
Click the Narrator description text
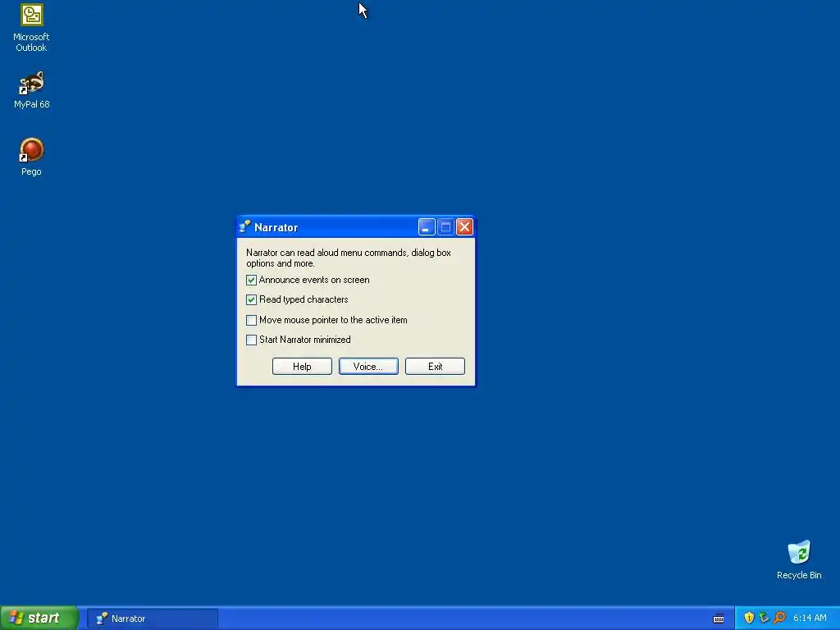coord(348,258)
